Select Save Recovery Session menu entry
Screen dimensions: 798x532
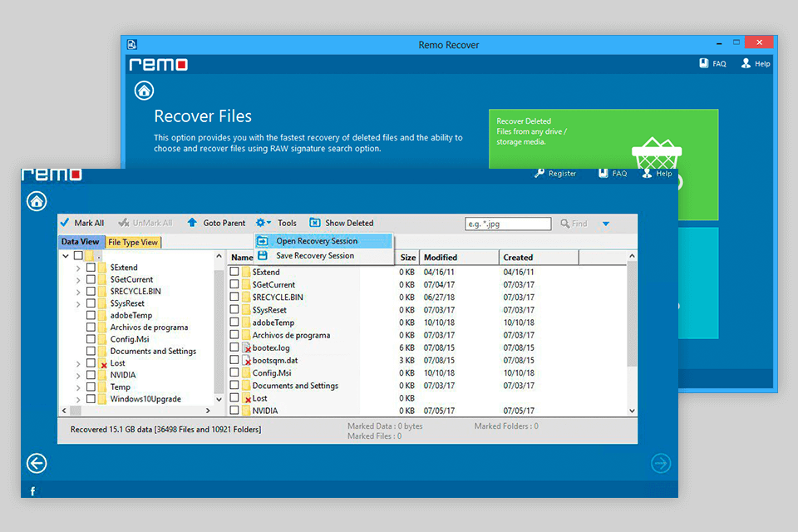point(314,256)
